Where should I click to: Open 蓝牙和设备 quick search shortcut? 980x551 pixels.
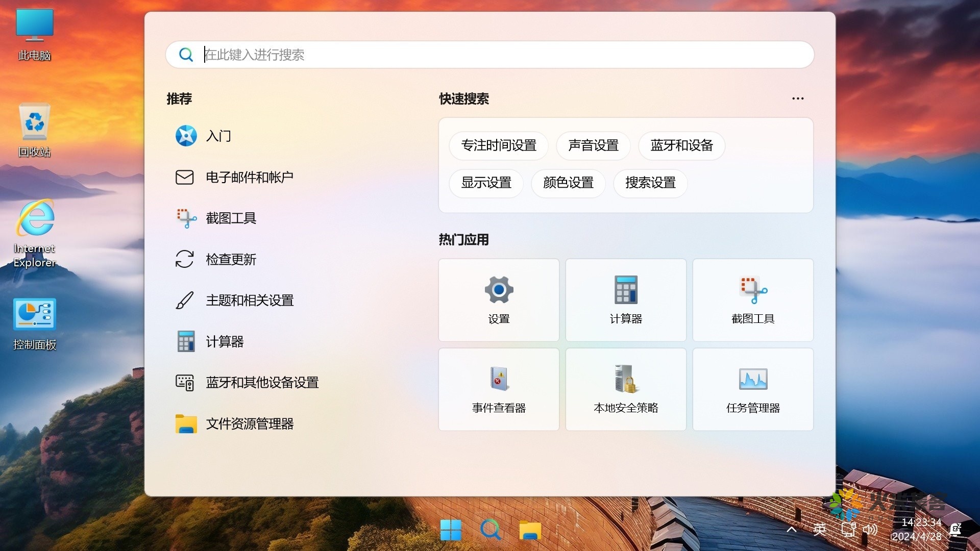tap(681, 146)
